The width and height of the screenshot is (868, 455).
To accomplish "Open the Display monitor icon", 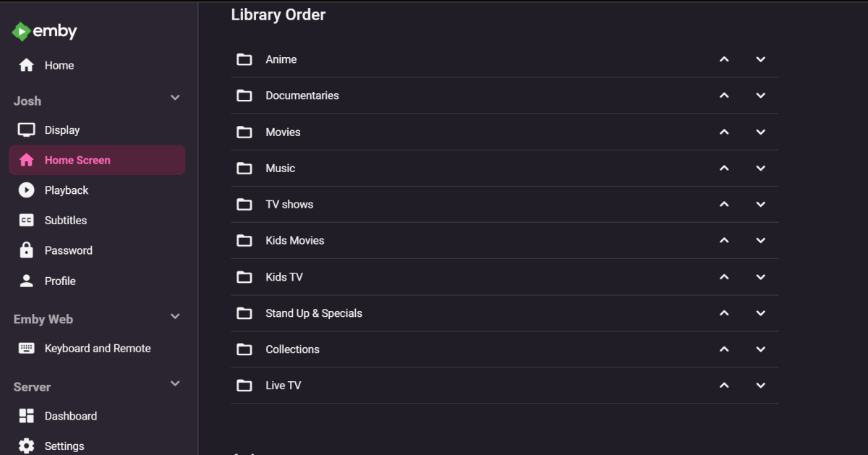I will coord(27,129).
